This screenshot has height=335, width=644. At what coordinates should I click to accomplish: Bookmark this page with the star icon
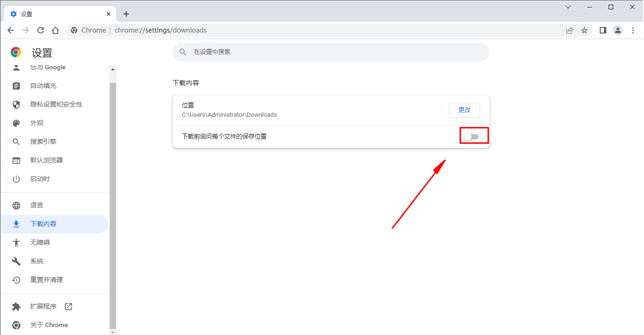pos(584,30)
